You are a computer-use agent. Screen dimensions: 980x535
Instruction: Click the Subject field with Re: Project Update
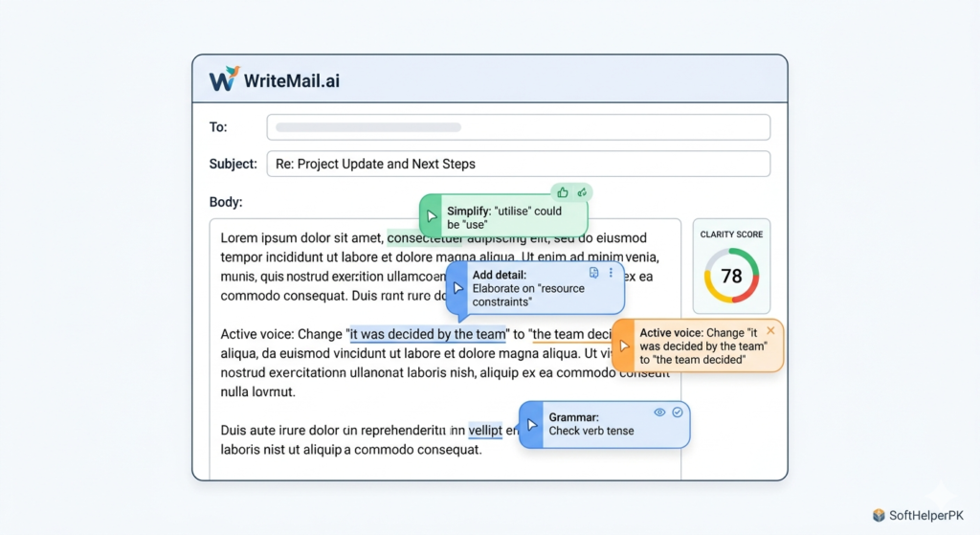pos(518,164)
